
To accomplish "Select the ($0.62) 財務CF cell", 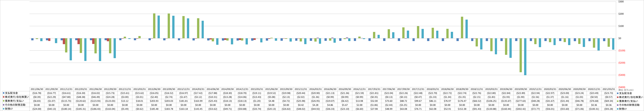I will (140, 109).
